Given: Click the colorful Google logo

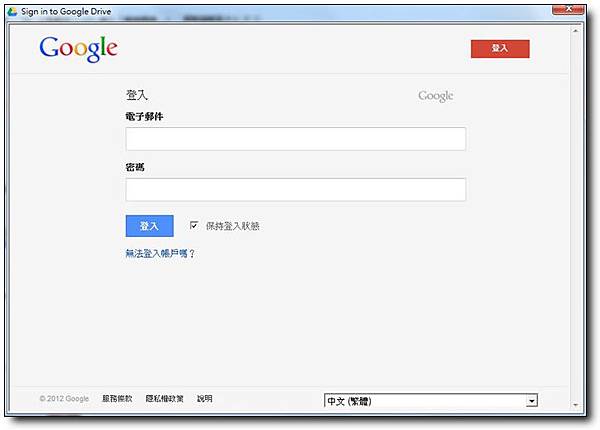Looking at the screenshot, I should click(78, 49).
